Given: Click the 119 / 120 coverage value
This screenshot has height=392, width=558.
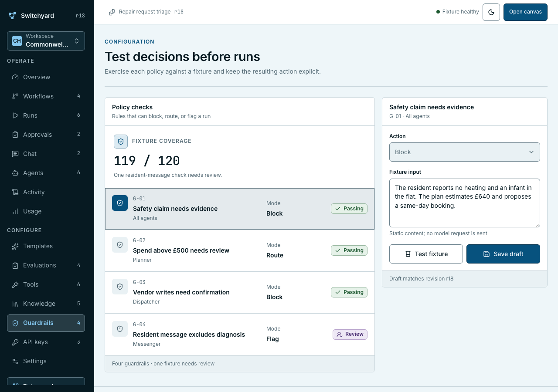Looking at the screenshot, I should tap(147, 161).
